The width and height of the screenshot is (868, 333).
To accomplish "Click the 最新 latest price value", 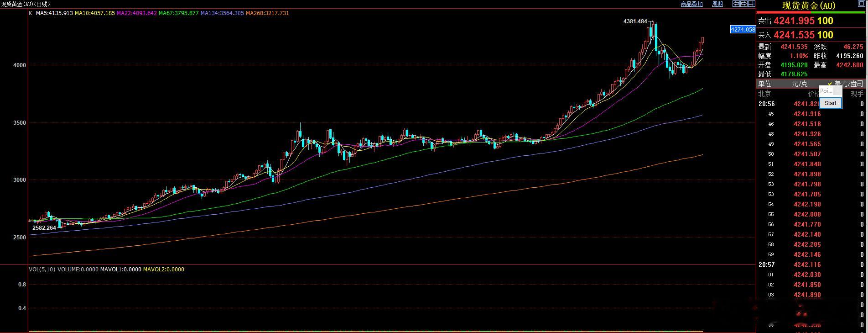I will coord(794,47).
